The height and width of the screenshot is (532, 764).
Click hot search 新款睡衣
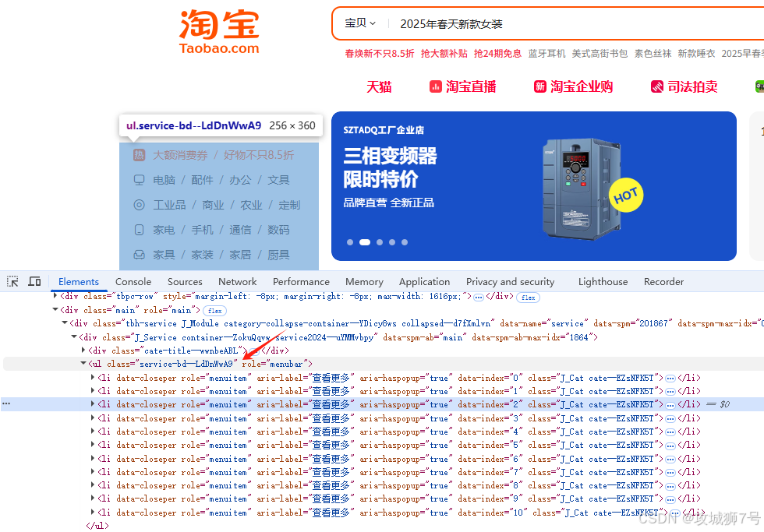[696, 54]
